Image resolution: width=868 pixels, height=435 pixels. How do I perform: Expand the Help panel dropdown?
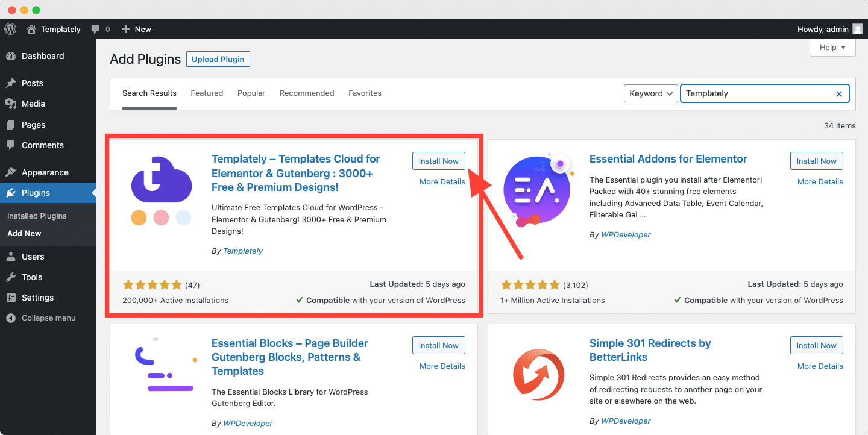[832, 48]
